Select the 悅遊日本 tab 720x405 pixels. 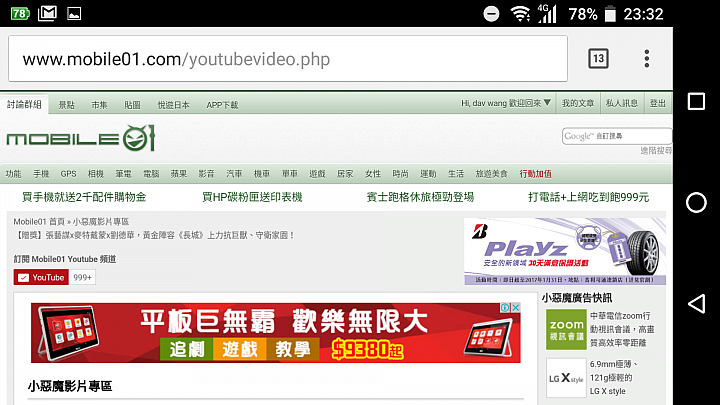point(174,105)
